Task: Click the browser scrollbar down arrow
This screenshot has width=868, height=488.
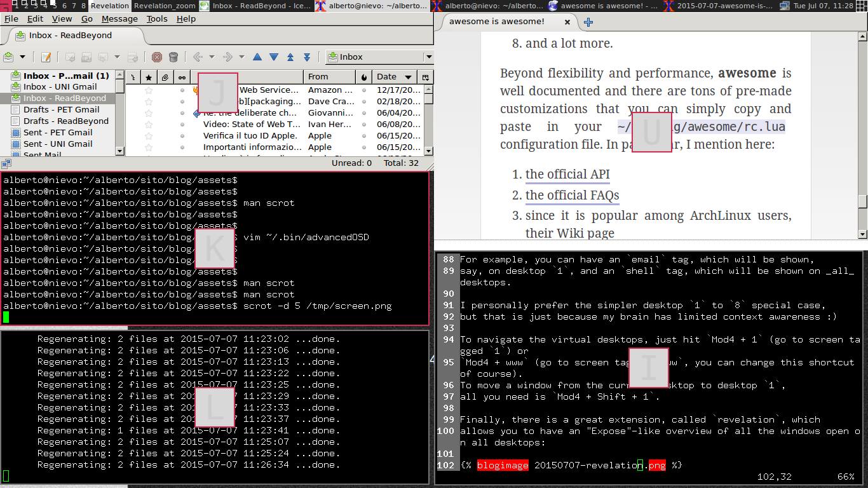Action: [x=862, y=234]
